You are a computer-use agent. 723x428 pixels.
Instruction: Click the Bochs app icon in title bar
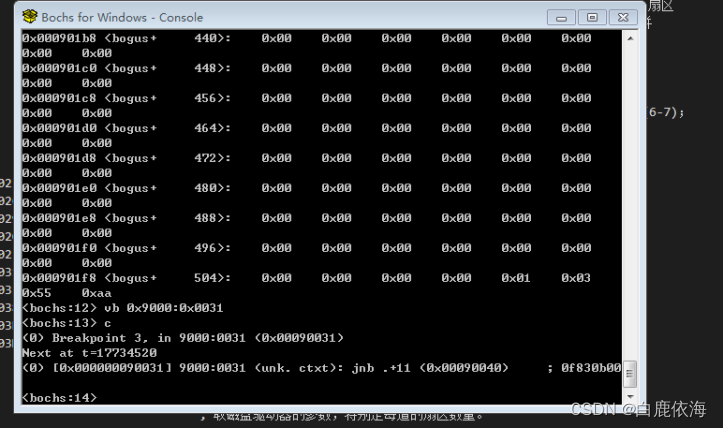pos(30,17)
